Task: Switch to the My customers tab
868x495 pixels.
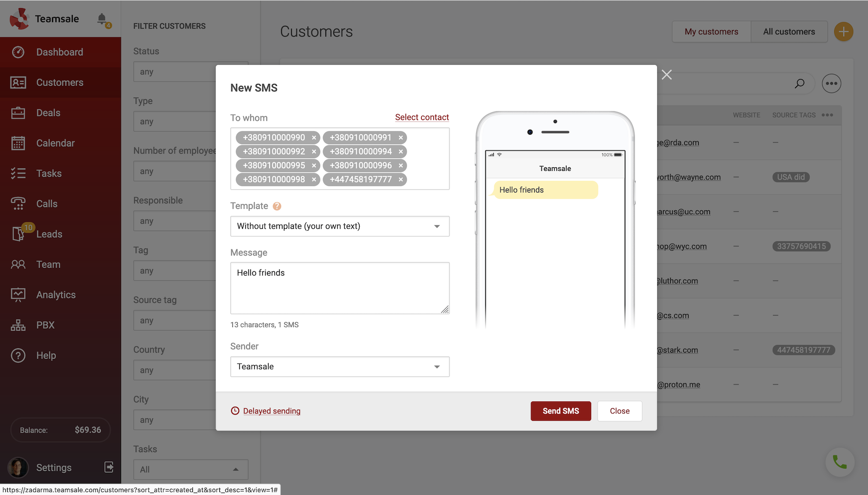Action: pyautogui.click(x=711, y=31)
